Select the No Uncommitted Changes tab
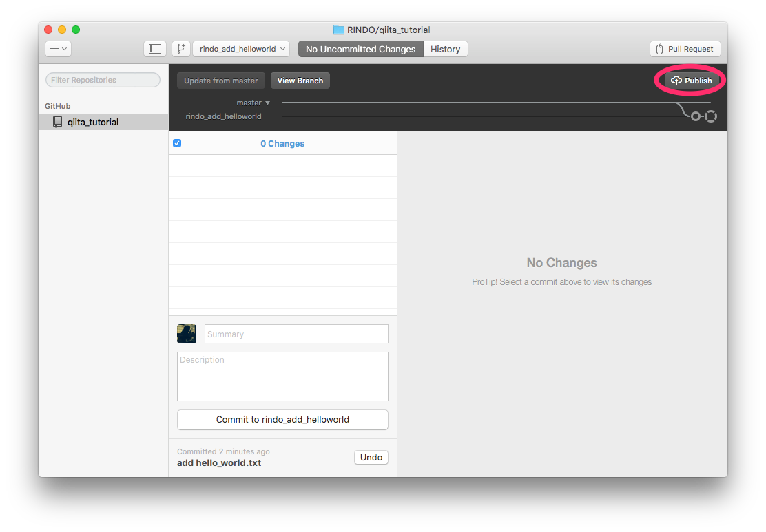766x532 pixels. [360, 48]
